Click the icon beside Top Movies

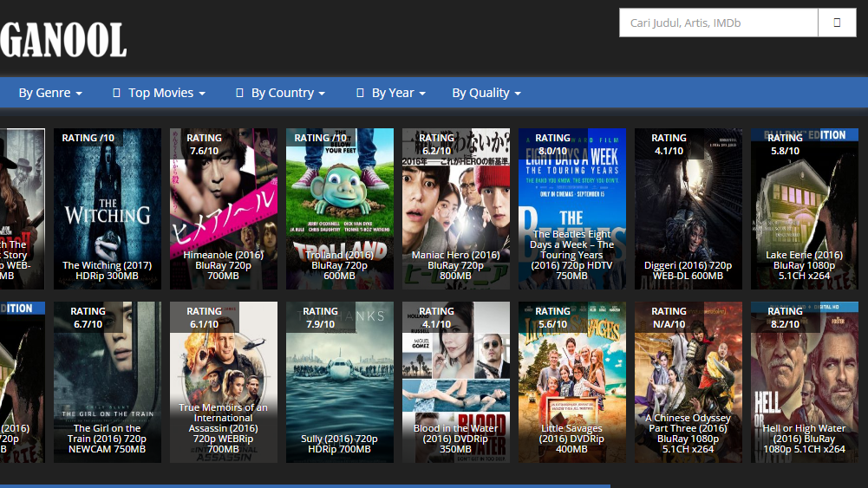(116, 93)
